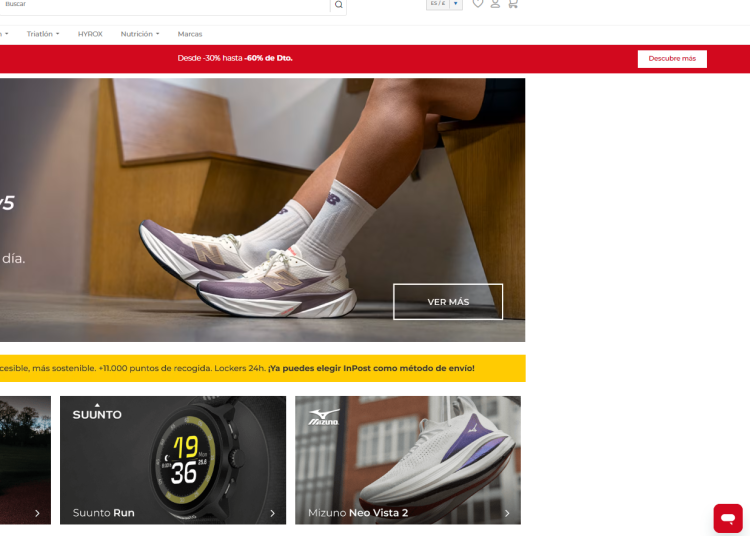Click the arrow on the dark left card
The width and height of the screenshot is (750, 536).
[x=37, y=513]
